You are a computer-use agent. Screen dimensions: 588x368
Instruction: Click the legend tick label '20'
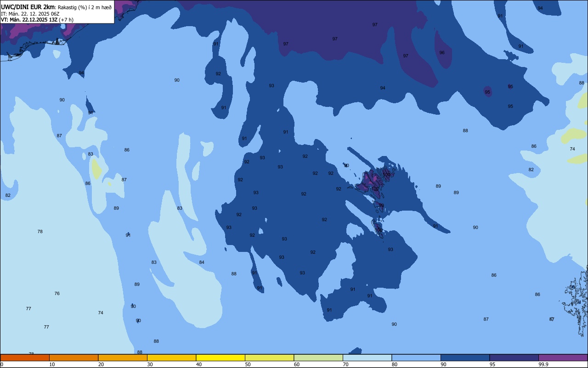[101, 364]
